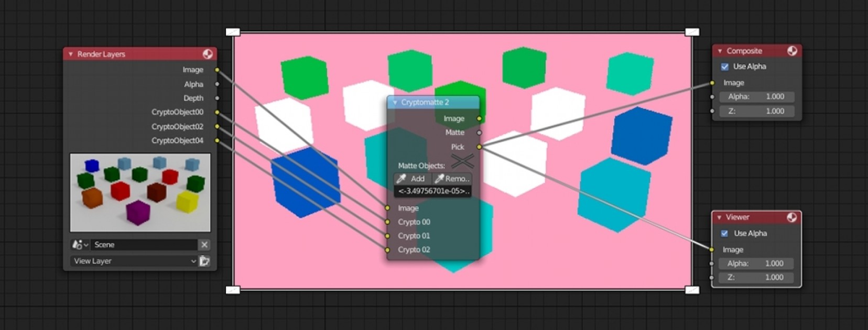868x330 pixels.
Task: Open the scene browse dropdown icon
Action: point(80,245)
